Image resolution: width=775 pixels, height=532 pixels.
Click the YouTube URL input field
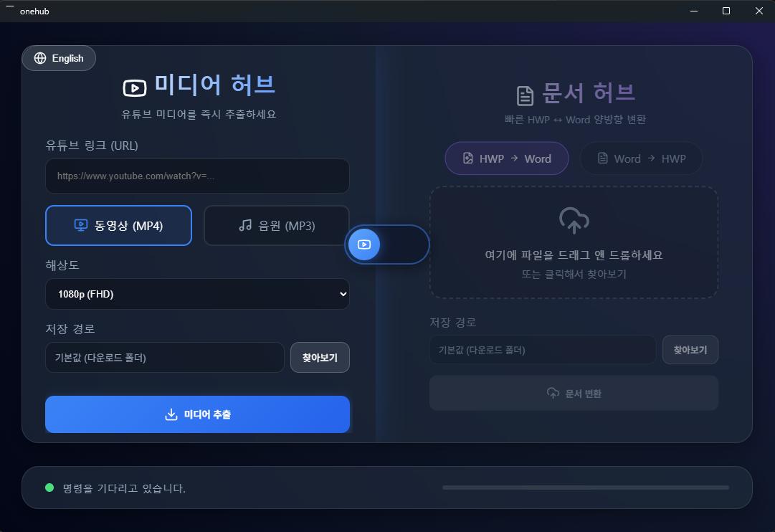(197, 176)
